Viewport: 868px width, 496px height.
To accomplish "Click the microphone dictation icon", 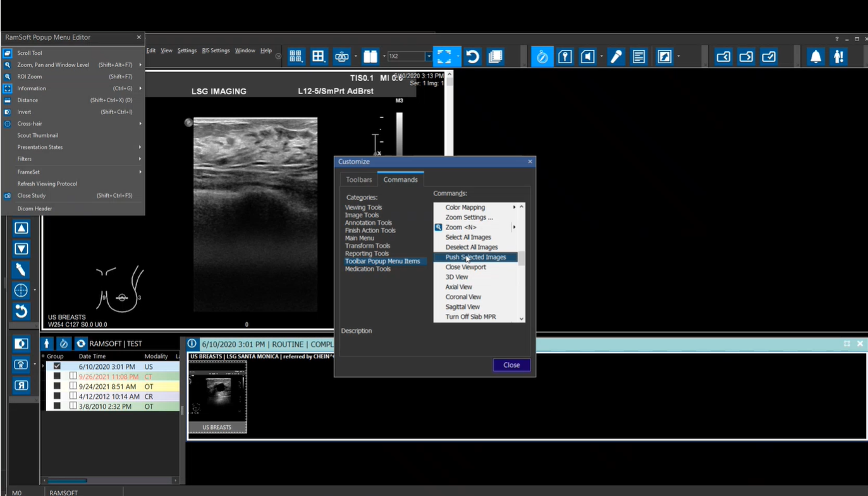I will pos(616,57).
